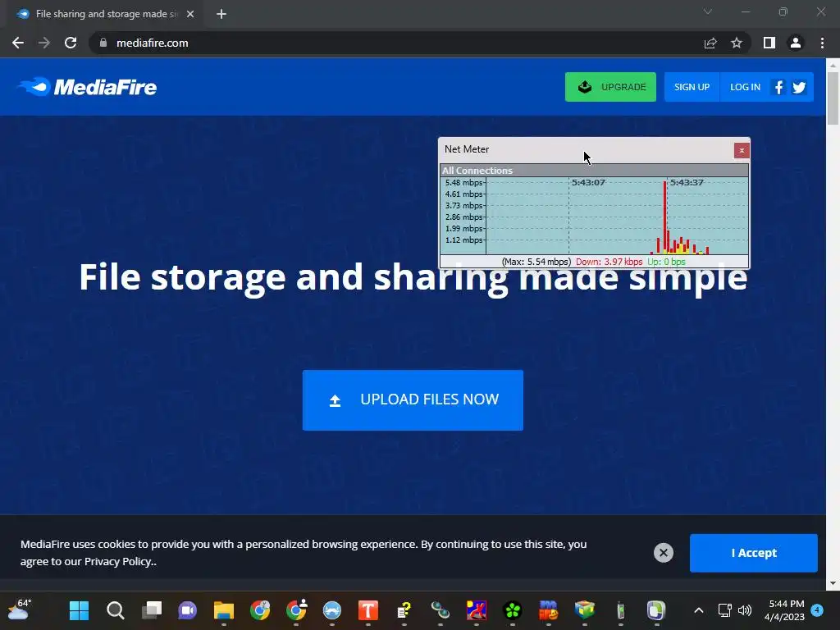Show hidden system tray icons

[699, 610]
